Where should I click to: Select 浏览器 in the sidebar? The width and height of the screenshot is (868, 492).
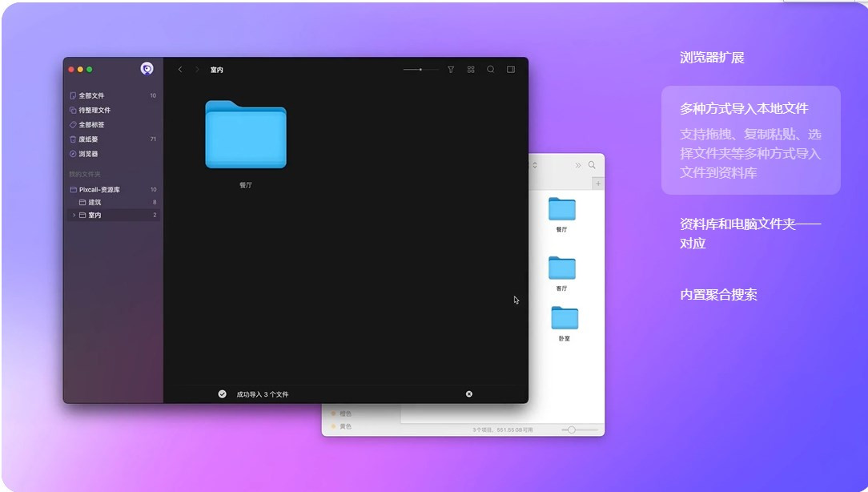tap(90, 153)
